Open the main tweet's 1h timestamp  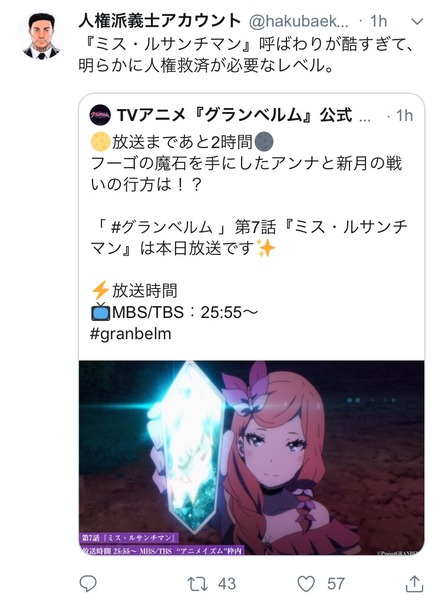point(378,21)
